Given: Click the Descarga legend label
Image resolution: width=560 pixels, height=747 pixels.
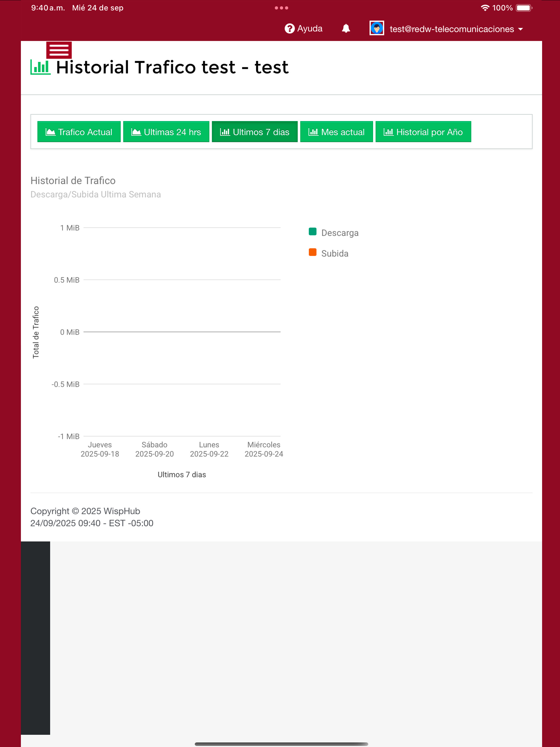Looking at the screenshot, I should (340, 233).
